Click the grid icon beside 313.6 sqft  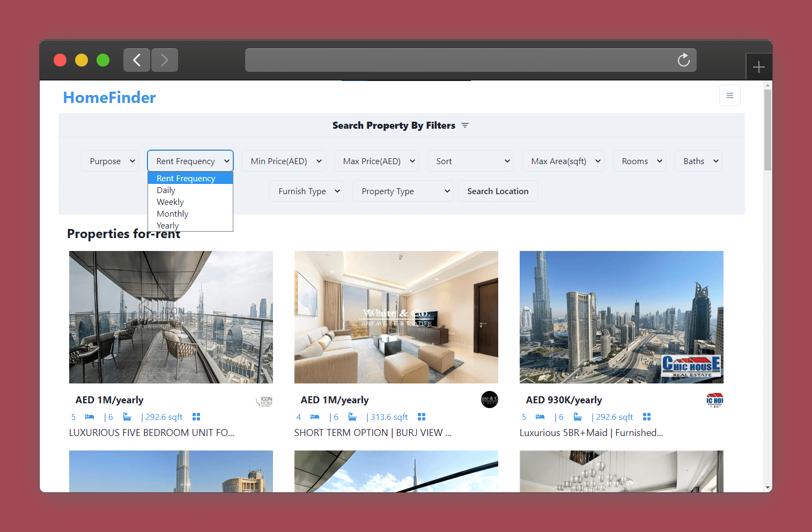(x=422, y=417)
